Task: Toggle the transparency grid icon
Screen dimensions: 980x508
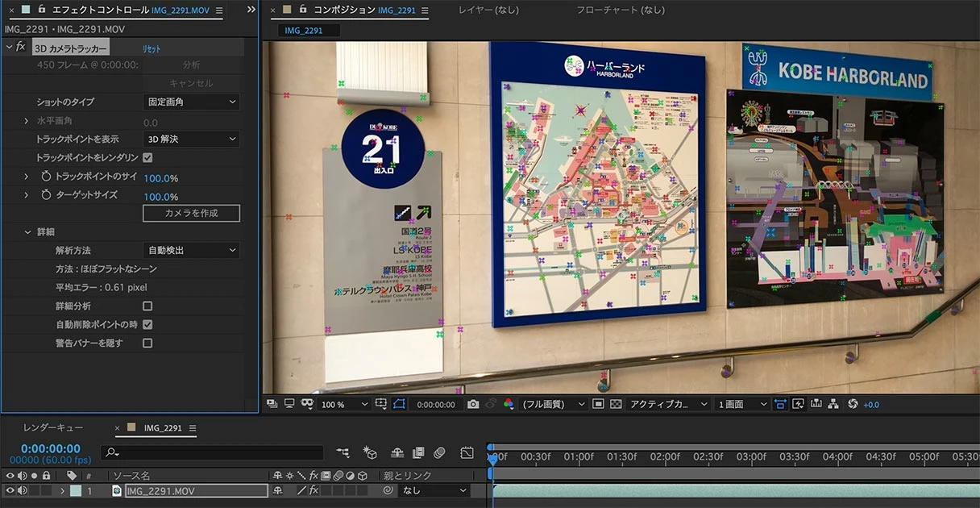Action: pyautogui.click(x=616, y=404)
